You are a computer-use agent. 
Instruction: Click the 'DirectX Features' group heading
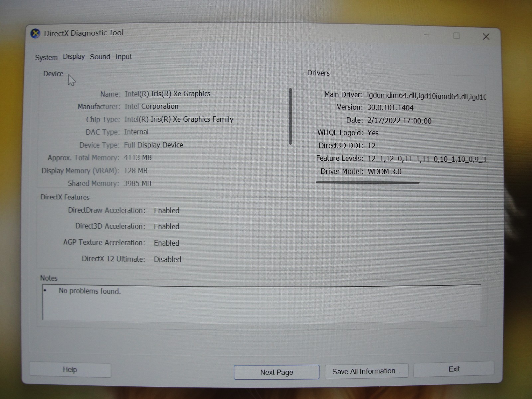coord(65,197)
